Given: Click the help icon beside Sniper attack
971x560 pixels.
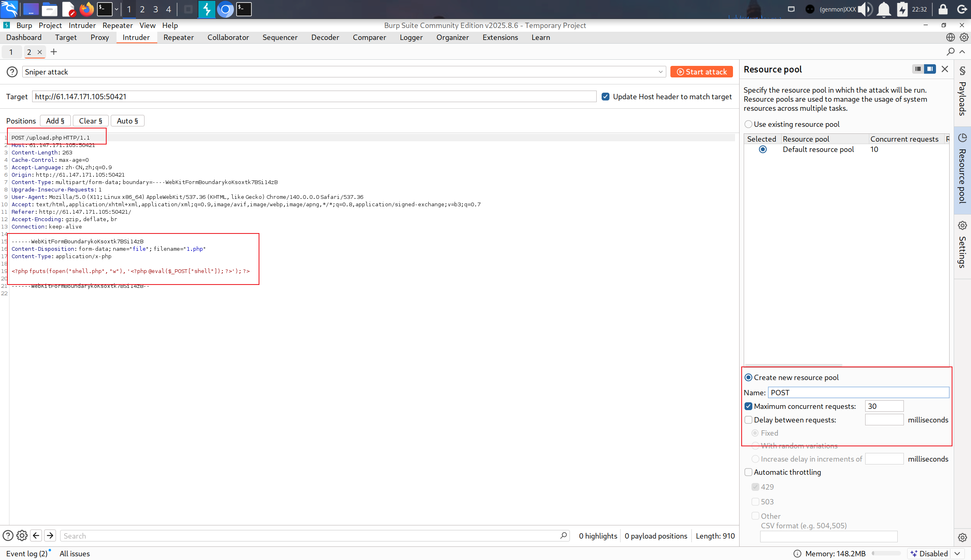Looking at the screenshot, I should click(12, 72).
